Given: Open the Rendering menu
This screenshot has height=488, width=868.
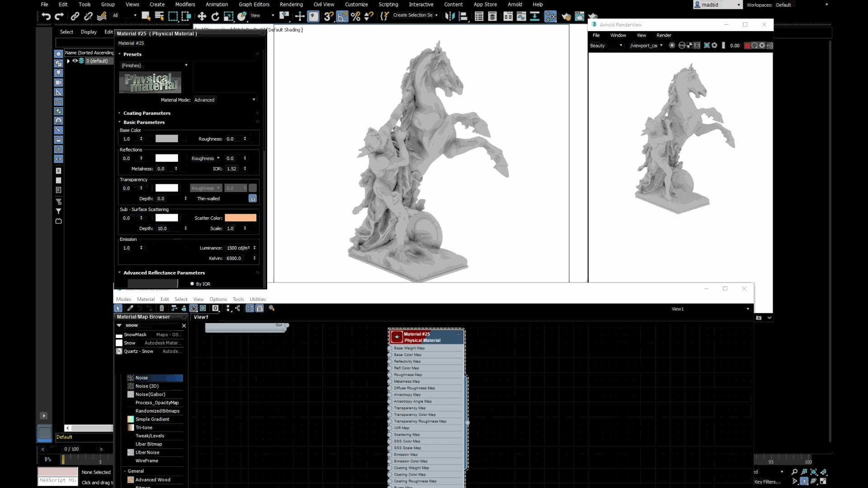Looking at the screenshot, I should (x=291, y=5).
